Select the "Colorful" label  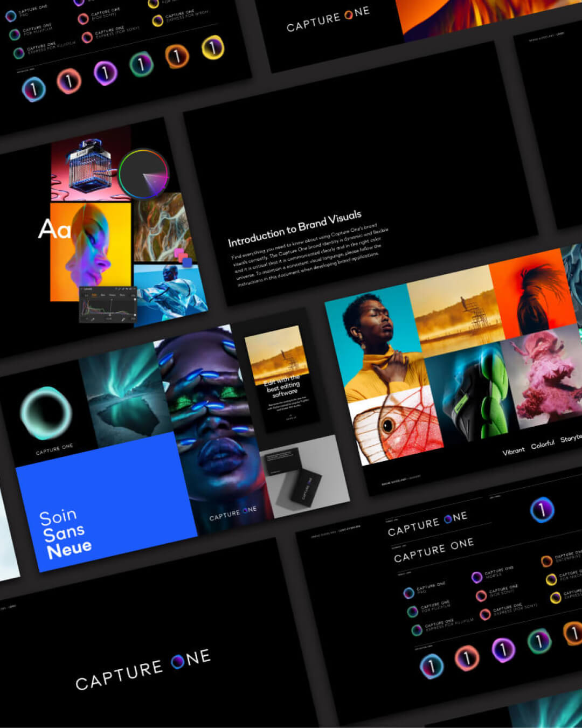(x=543, y=445)
